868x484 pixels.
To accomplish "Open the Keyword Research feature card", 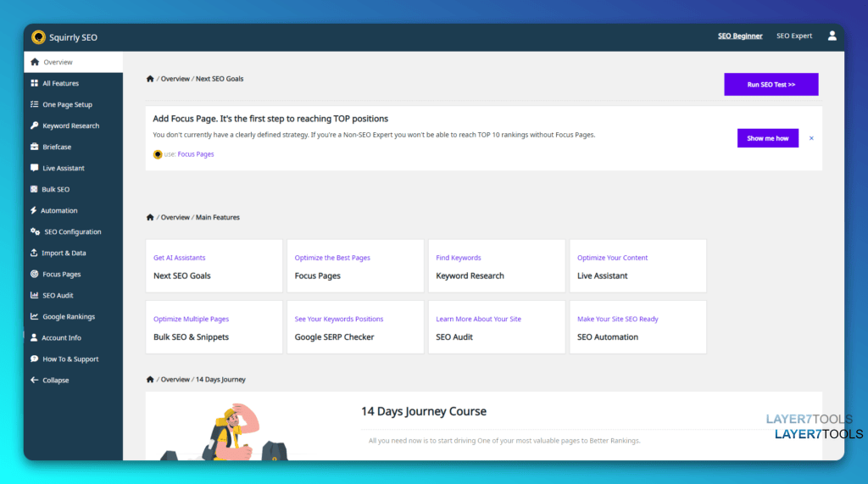I will [x=497, y=266].
